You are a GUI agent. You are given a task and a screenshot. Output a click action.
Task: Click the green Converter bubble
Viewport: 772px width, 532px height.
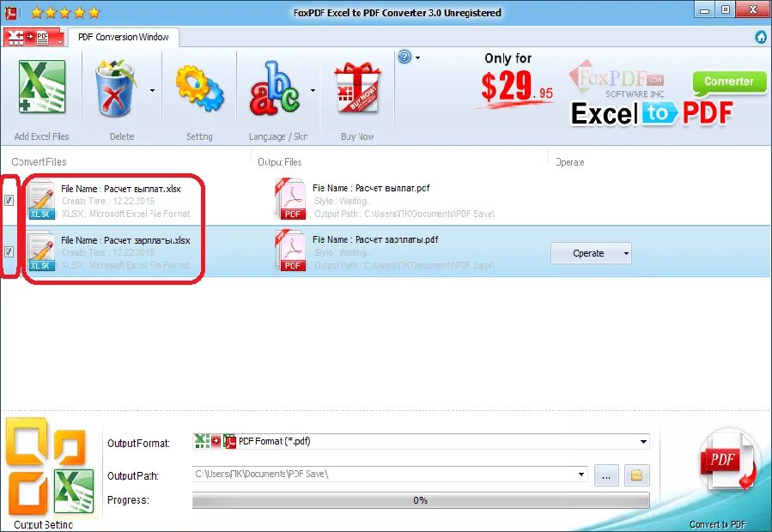pos(729,82)
